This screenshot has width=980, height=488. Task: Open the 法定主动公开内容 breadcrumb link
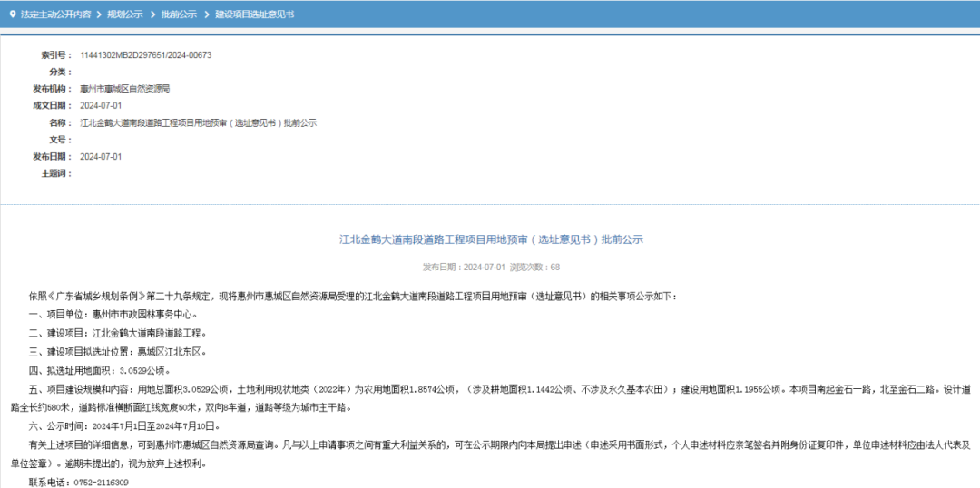(x=54, y=15)
